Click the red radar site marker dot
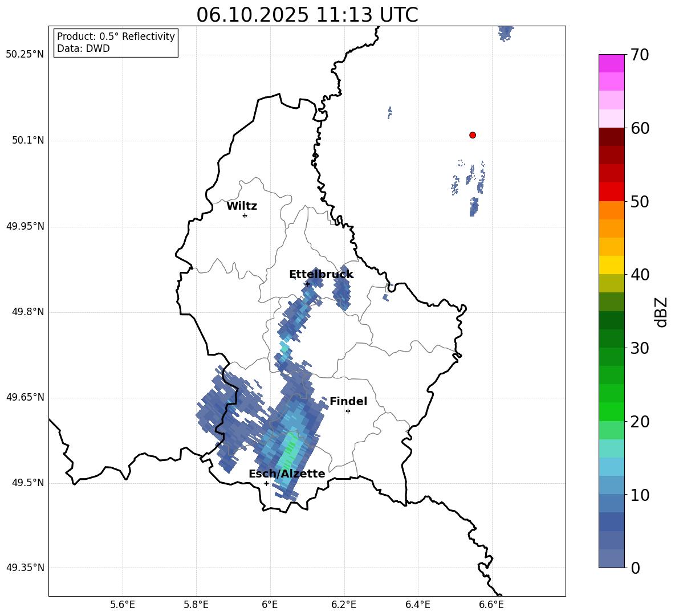 (473, 135)
